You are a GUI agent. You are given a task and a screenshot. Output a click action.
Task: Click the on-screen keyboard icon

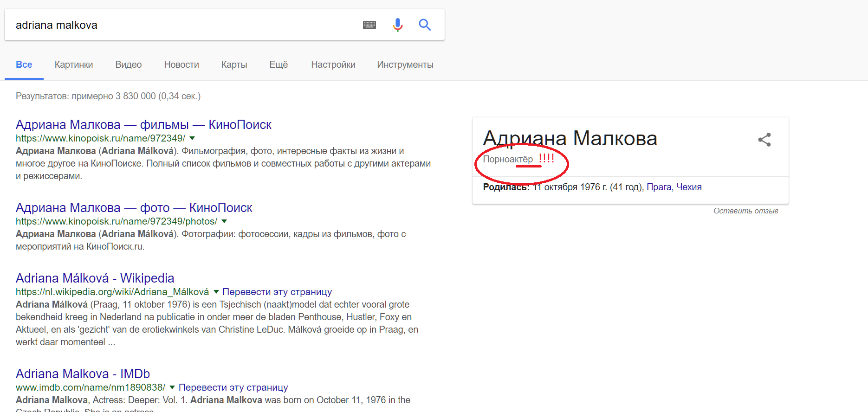point(369,25)
